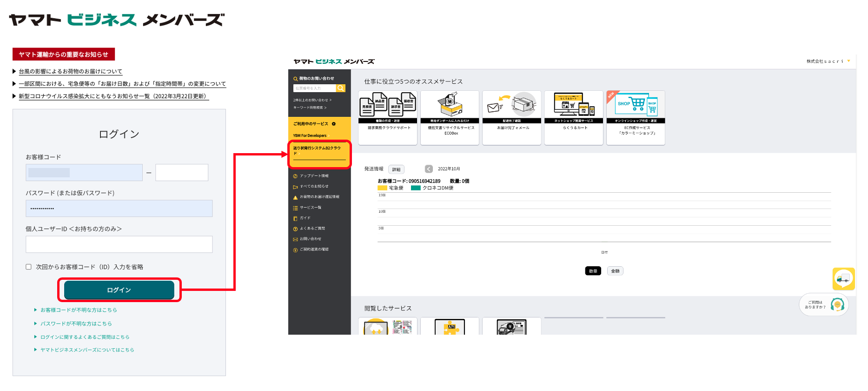Click the large Yamato Business Members header logo
This screenshot has height=391, width=868.
117,20
